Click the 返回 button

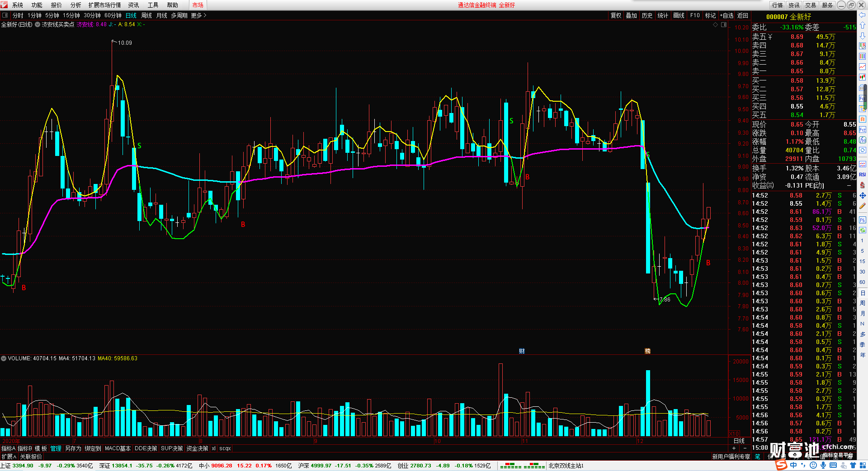click(x=743, y=15)
